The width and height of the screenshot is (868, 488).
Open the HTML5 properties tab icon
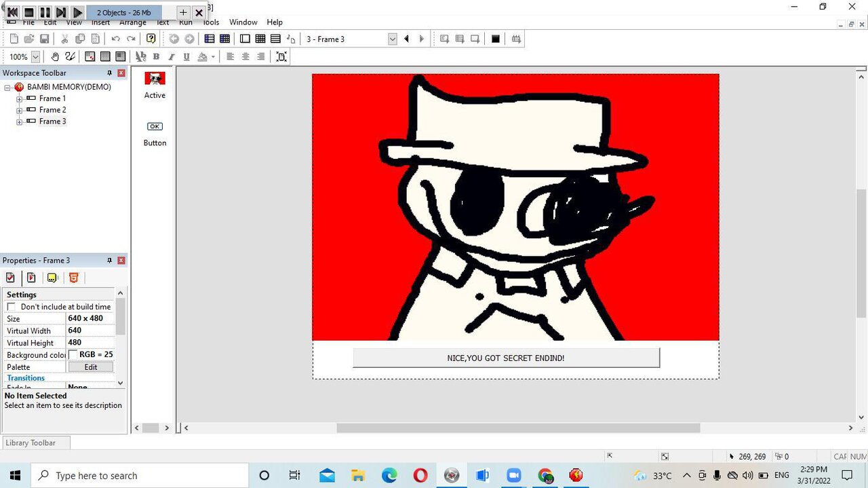click(x=74, y=278)
